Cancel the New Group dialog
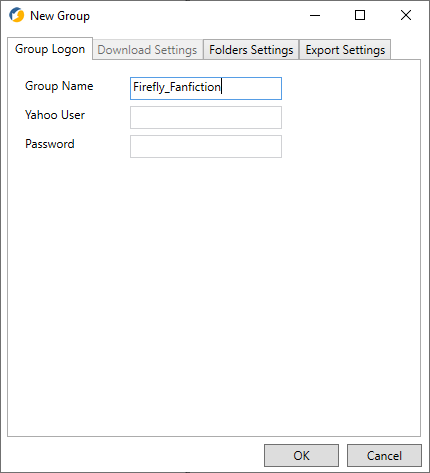Screen dimensions: 430x473 coord(384,455)
